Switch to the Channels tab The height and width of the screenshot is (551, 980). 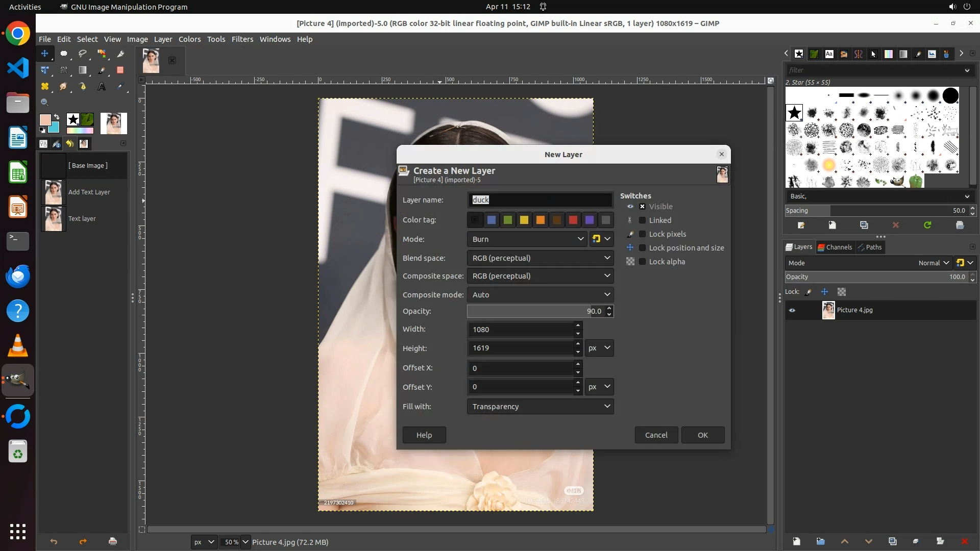[x=835, y=247]
